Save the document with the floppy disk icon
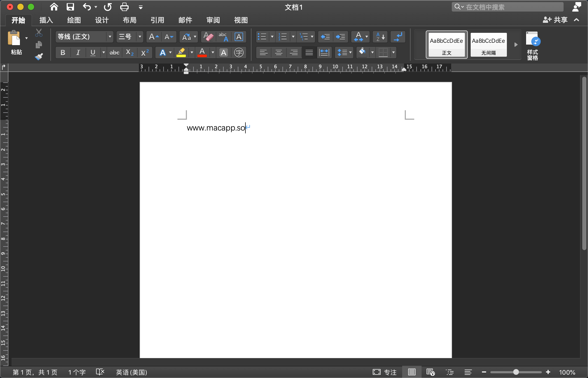This screenshot has height=378, width=588. tap(70, 7)
